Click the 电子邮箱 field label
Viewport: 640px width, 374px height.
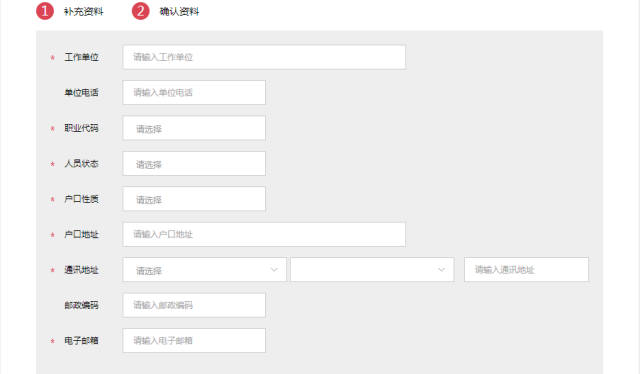tap(81, 341)
